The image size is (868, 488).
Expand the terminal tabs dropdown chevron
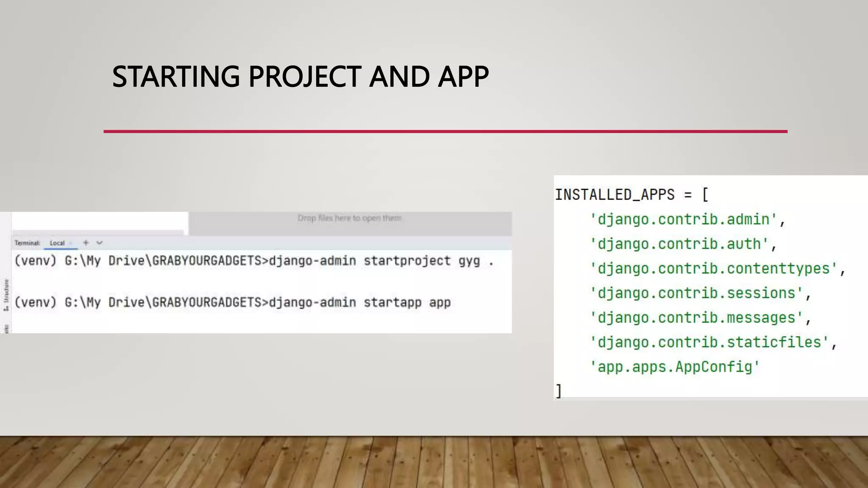[100, 243]
